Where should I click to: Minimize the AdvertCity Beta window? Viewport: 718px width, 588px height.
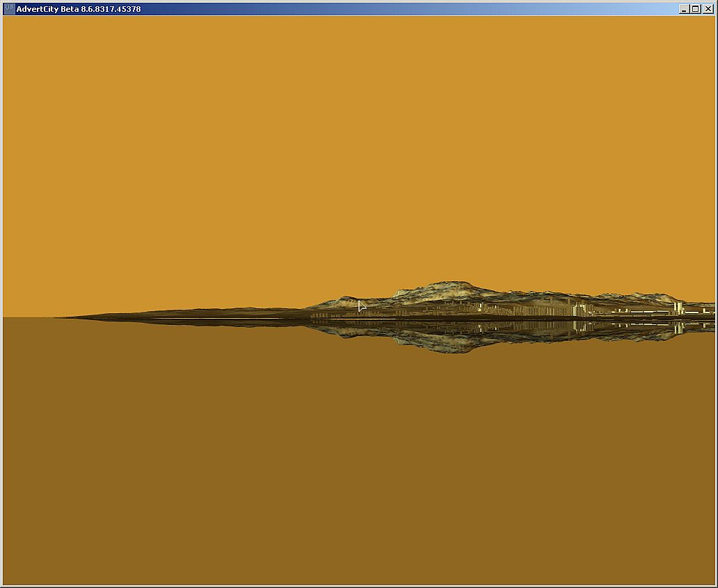(684, 9)
